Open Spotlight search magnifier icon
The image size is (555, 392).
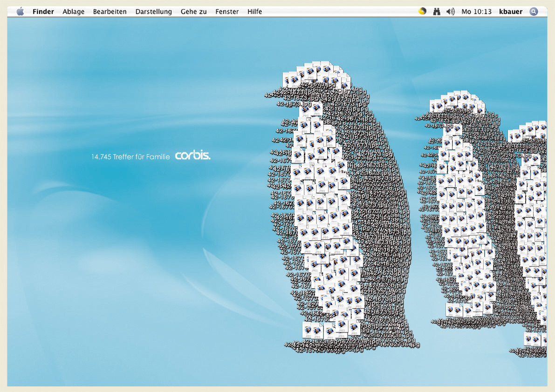click(x=534, y=12)
